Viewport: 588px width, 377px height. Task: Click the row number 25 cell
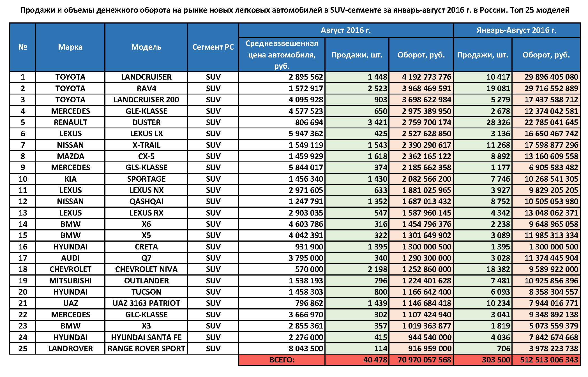point(22,348)
